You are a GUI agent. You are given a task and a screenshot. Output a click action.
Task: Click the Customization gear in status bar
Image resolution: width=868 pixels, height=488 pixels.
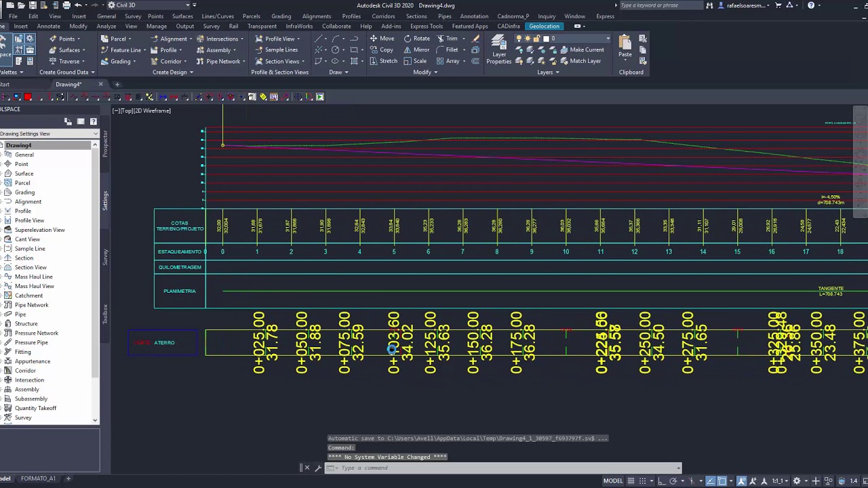(x=797, y=481)
